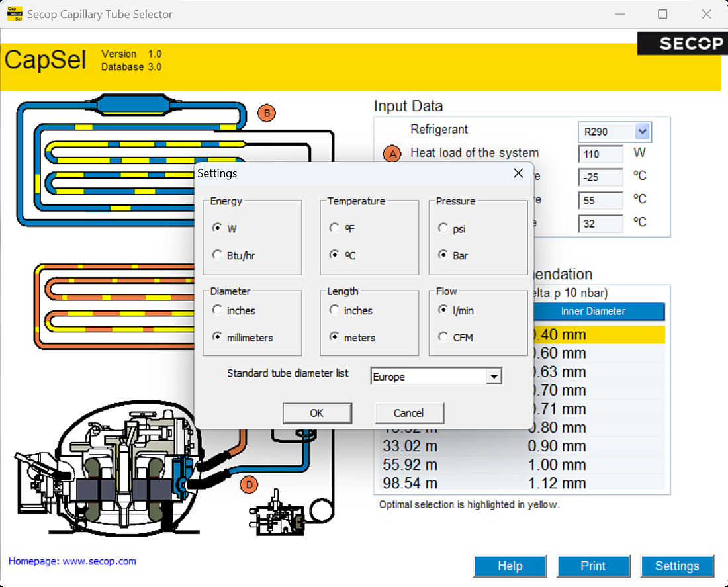Open Help in the main window

(x=510, y=566)
